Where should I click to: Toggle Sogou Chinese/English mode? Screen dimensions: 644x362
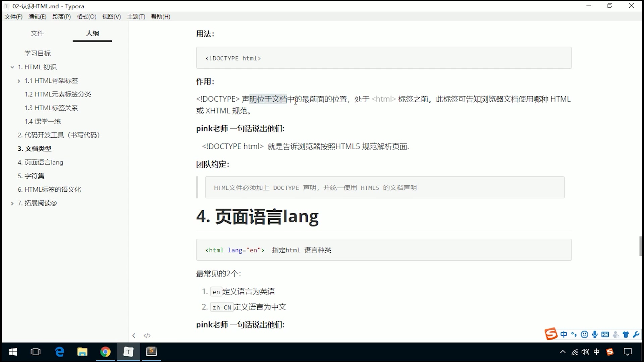point(564,335)
